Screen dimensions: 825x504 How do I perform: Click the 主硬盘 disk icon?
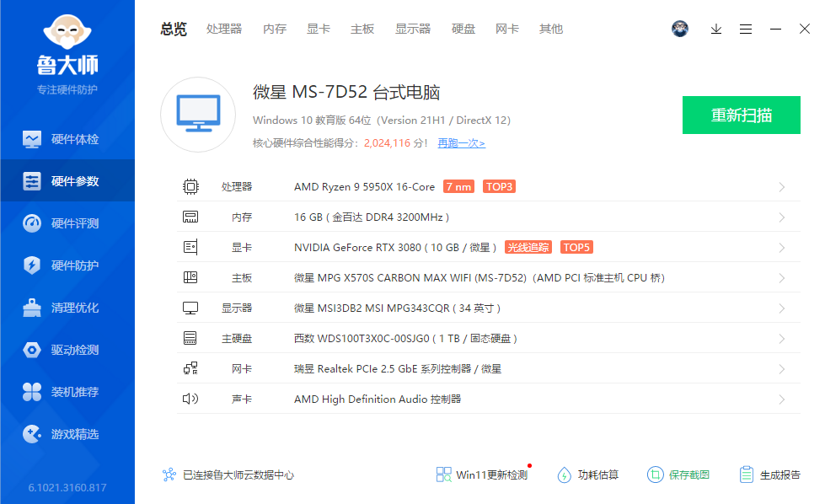190,338
